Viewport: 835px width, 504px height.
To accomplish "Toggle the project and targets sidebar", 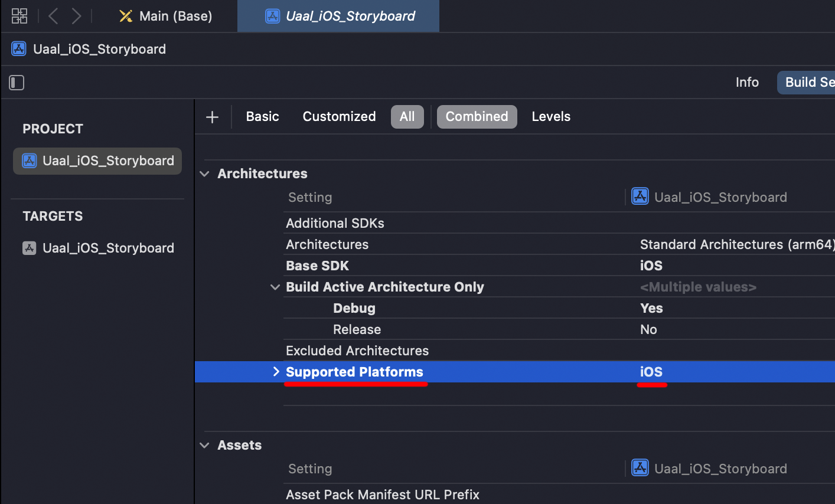I will coord(17,83).
